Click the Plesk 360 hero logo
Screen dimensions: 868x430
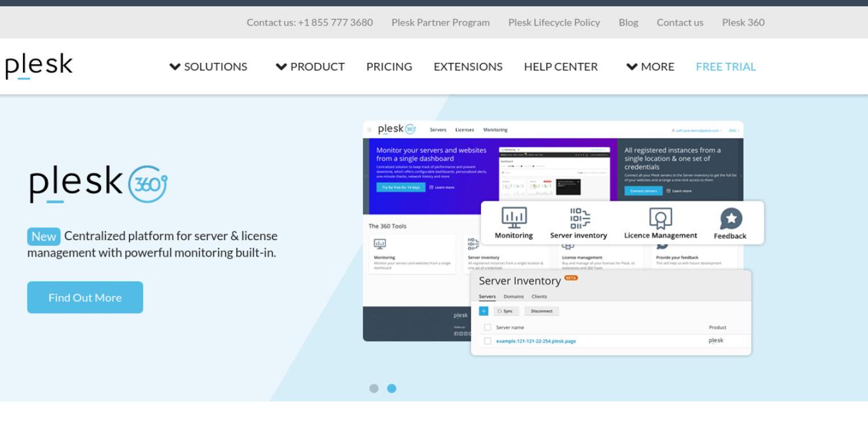[x=97, y=184]
